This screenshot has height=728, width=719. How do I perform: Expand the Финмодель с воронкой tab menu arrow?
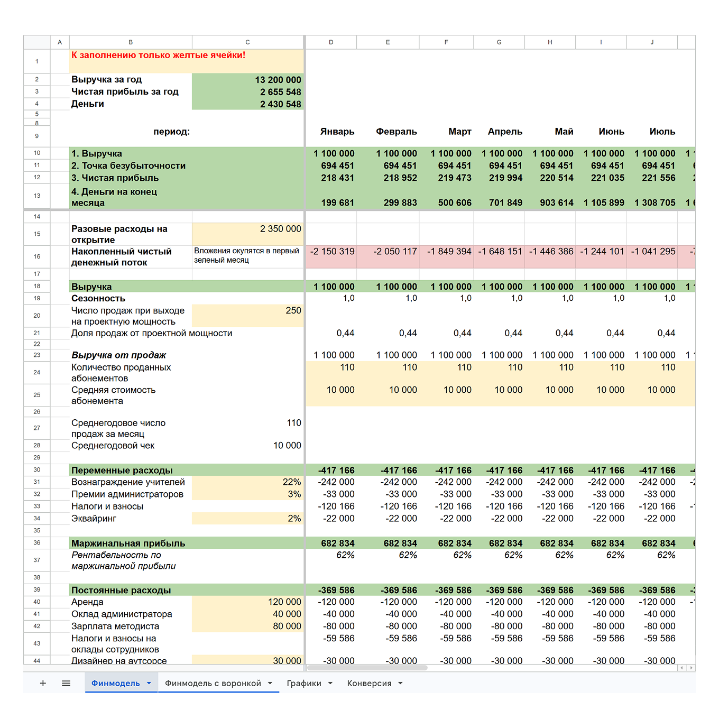270,683
